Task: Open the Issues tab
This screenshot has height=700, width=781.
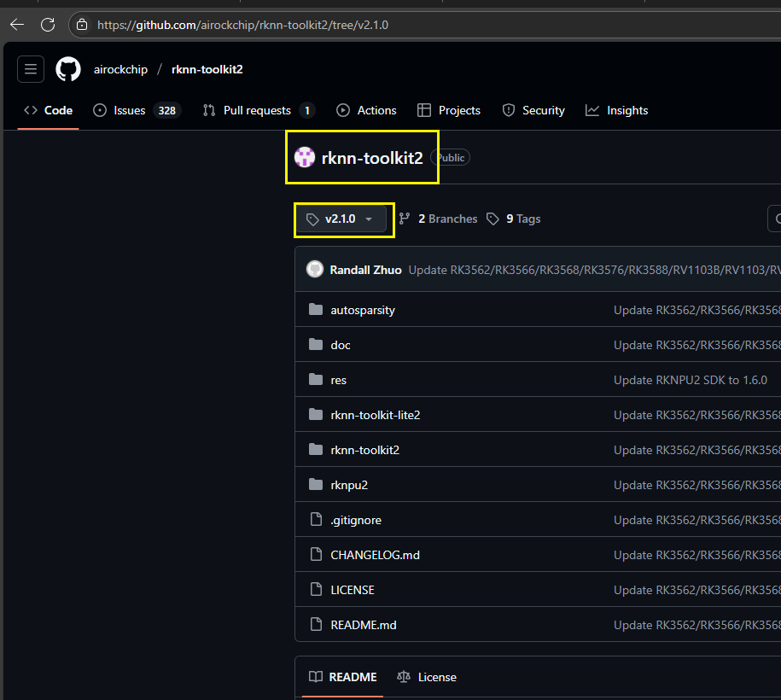Action: pos(137,110)
